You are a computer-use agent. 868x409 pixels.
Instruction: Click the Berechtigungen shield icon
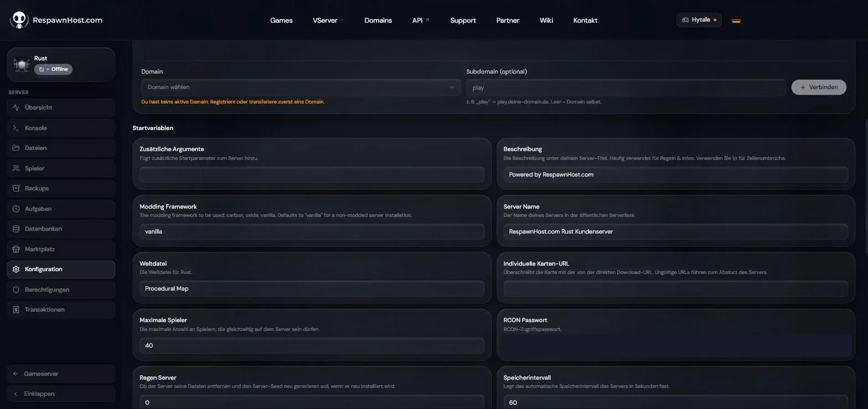point(16,289)
